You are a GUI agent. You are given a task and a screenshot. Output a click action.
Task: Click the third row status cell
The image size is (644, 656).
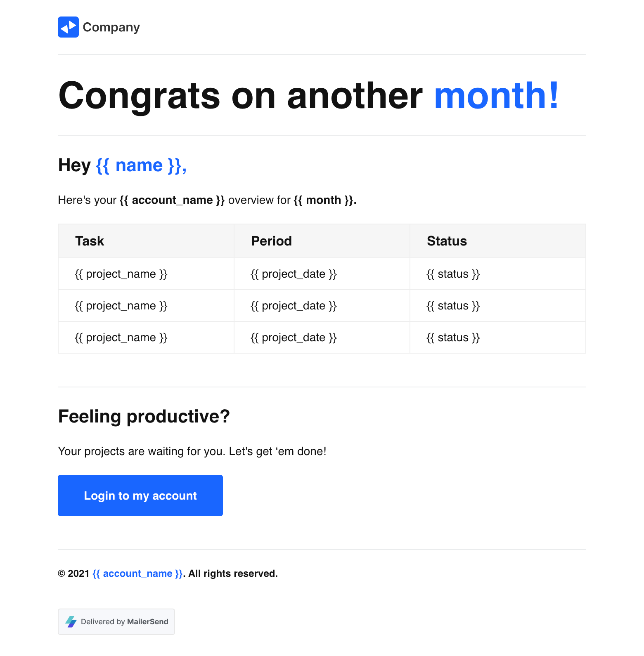(453, 337)
